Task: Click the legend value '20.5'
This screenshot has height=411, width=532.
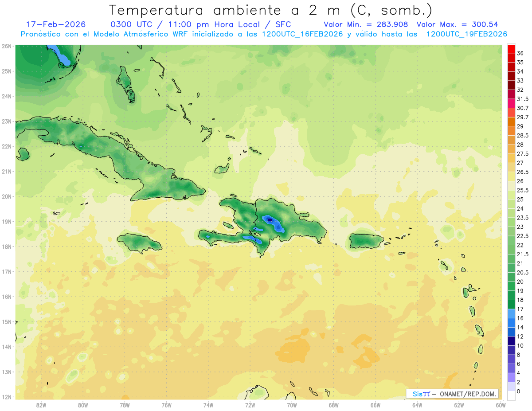Action: coord(523,272)
